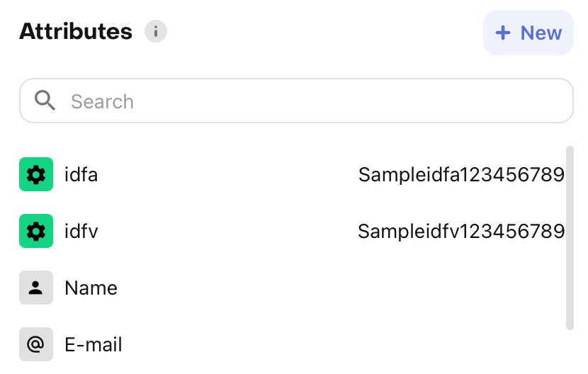Click the @ icon for E-mail attribute
The width and height of the screenshot is (588, 374).
(x=36, y=344)
